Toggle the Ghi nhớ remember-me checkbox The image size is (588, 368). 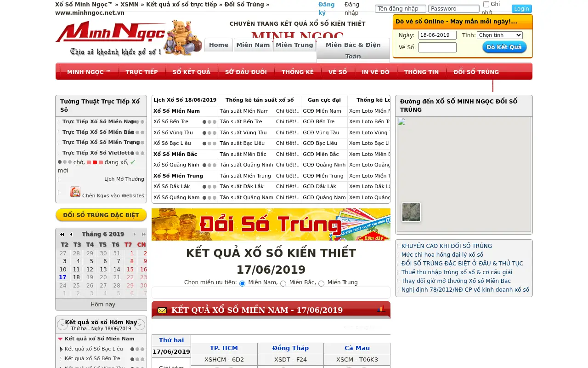[x=486, y=5]
